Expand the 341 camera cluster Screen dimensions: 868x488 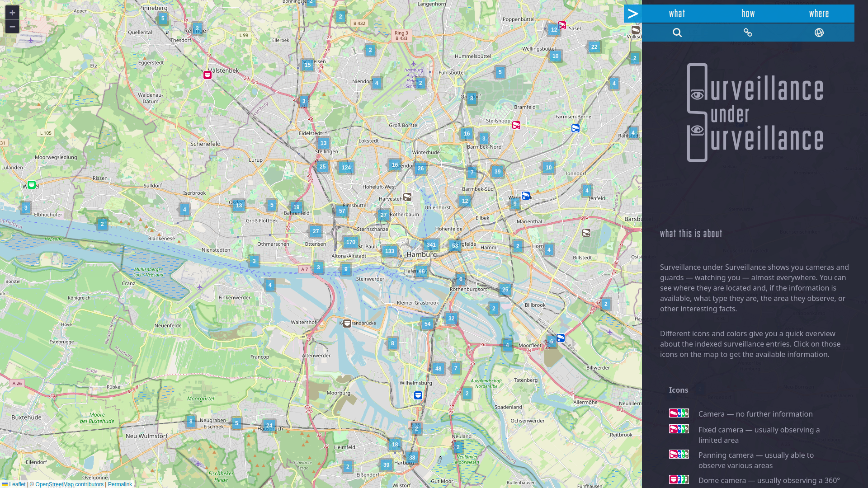(431, 245)
